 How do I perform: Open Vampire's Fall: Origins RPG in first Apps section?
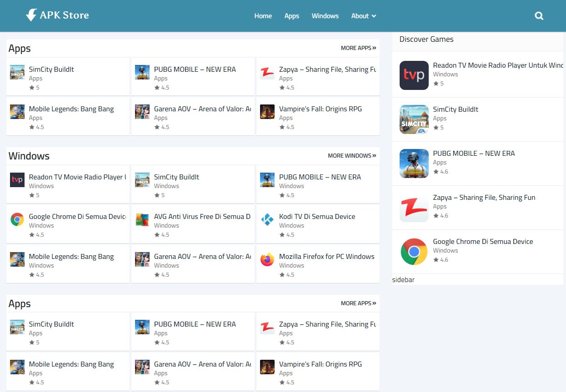tap(320, 109)
